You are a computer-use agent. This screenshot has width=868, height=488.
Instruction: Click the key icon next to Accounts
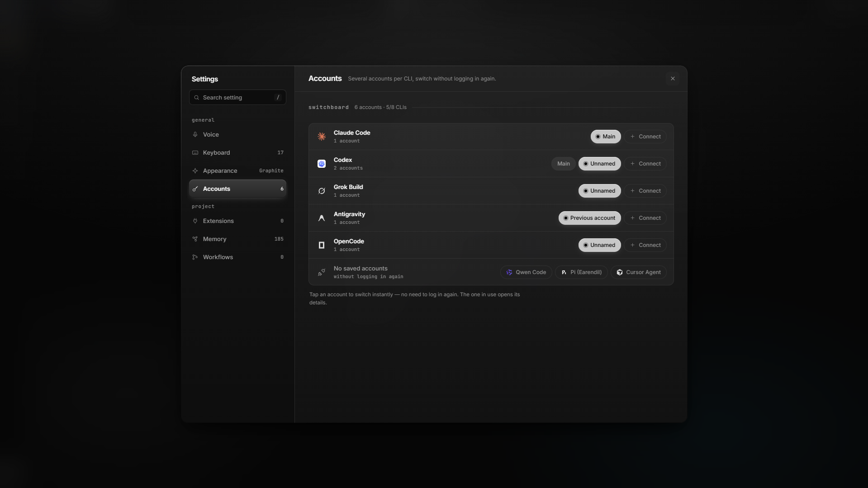coord(195,189)
